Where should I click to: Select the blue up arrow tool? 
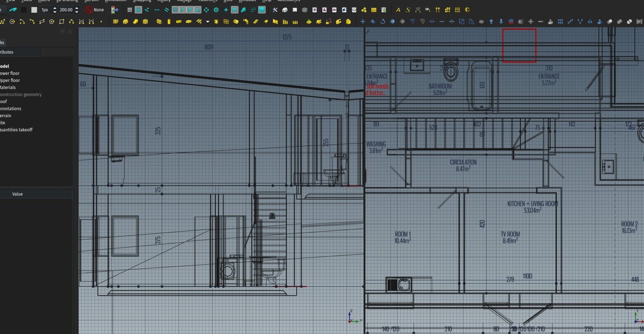[x=491, y=21]
